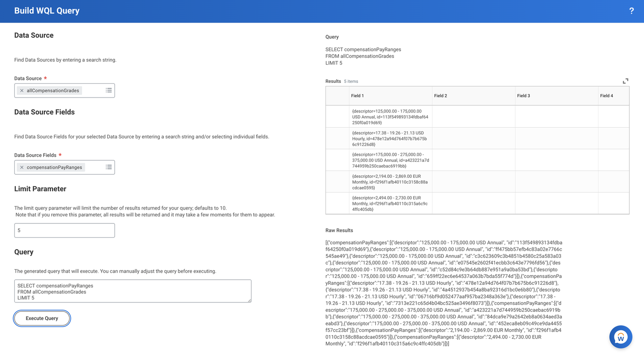Open the Data Source multiselect box
This screenshot has width=644, height=360.
click(64, 90)
